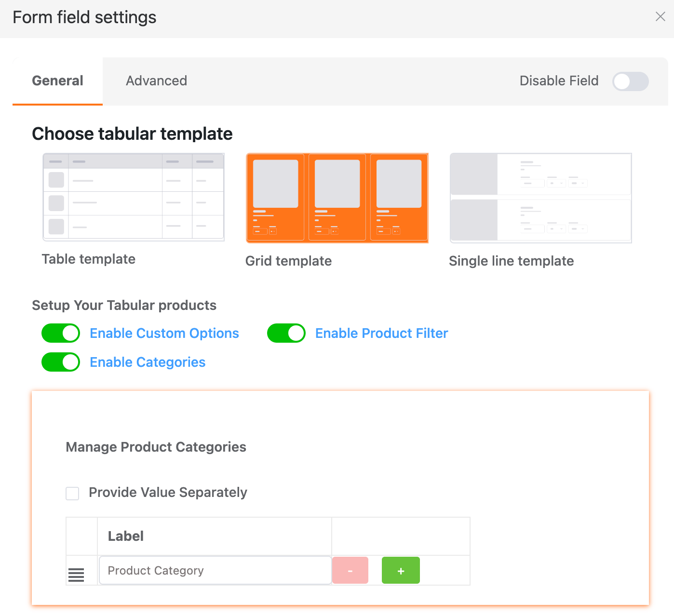Screen dimensions: 674x616
Task: Turn off Enable Custom Options switch
Action: tap(61, 333)
